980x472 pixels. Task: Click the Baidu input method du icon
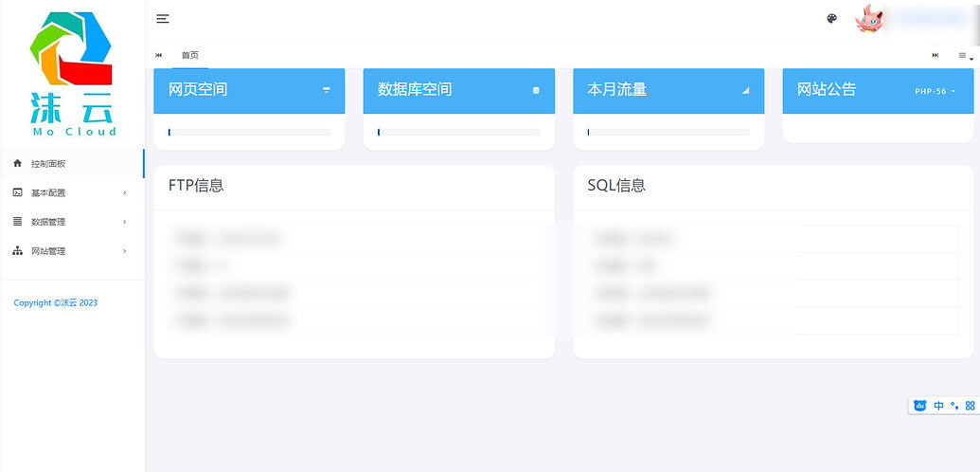[x=920, y=406]
